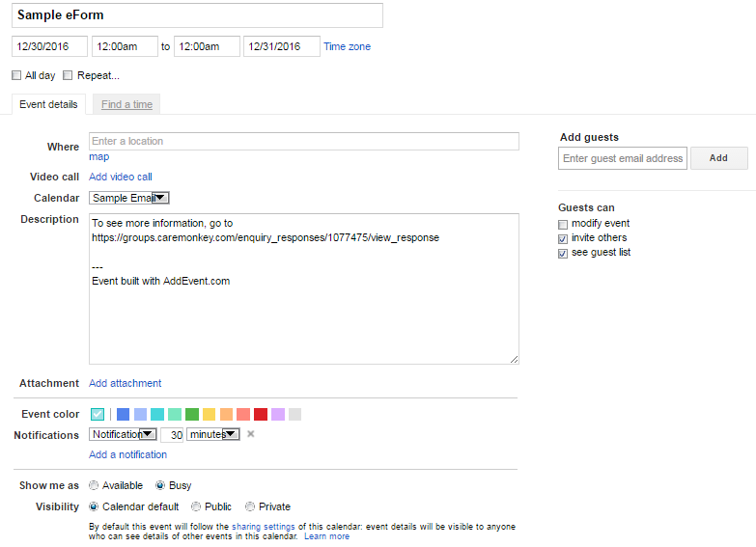Viewport: 756px width, 547px height.
Task: Pick the light mint green event color
Action: (x=175, y=414)
